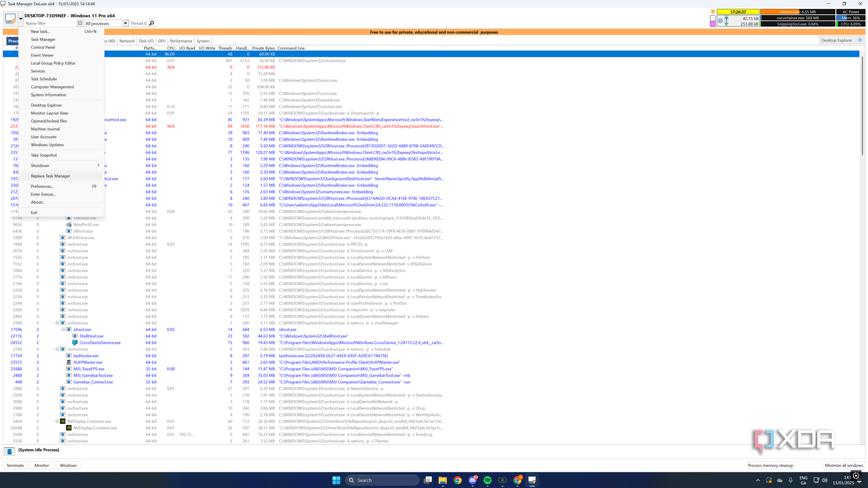Run Process memory cleanup

770,465
